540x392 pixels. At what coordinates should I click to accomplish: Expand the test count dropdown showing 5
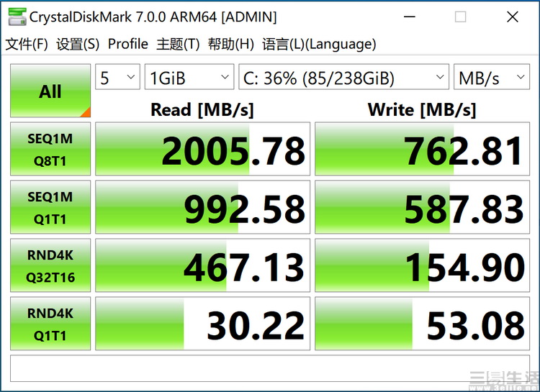(117, 77)
